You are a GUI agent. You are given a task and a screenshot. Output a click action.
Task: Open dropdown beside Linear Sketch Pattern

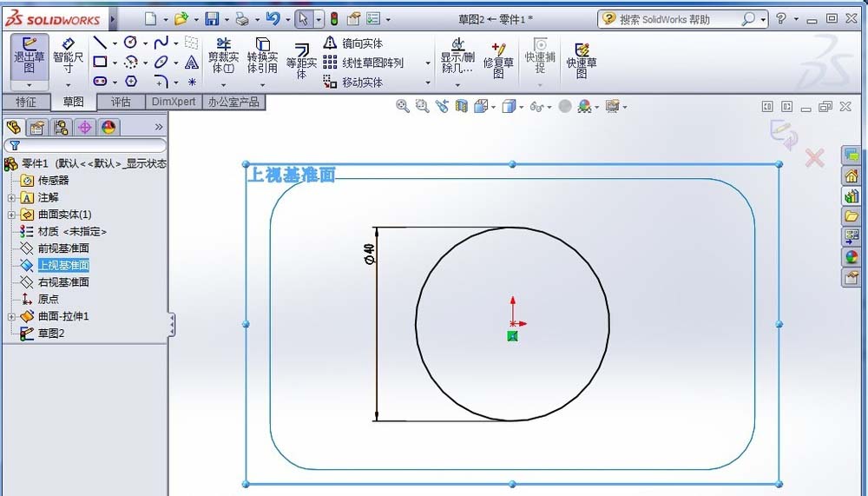(427, 63)
